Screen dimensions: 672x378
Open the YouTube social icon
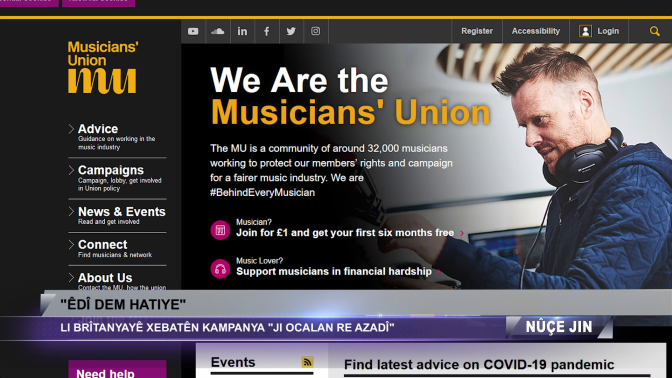pyautogui.click(x=193, y=31)
